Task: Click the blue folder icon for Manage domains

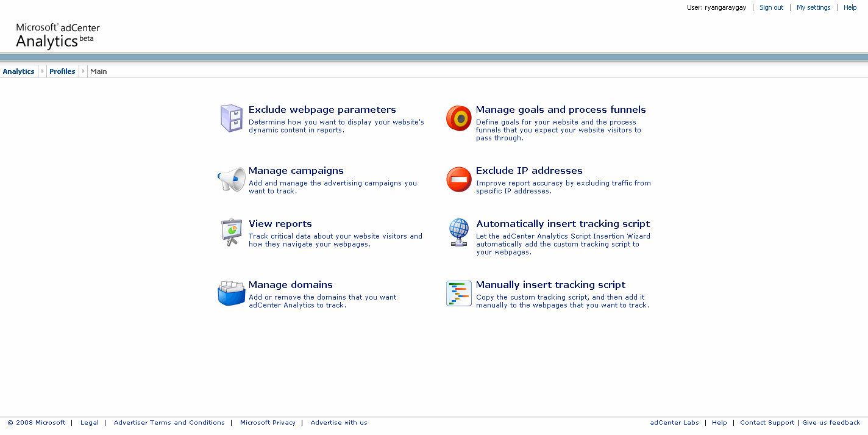Action: pyautogui.click(x=231, y=293)
